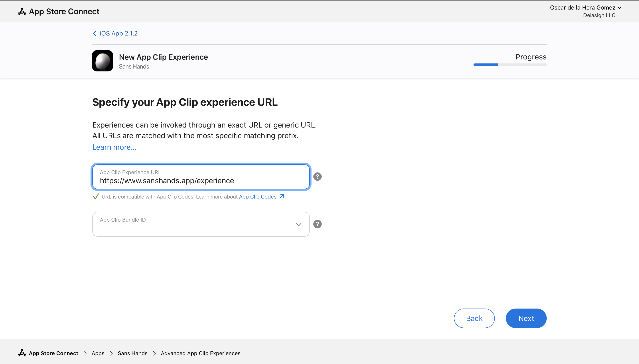Click the Advanced App Clip Experiences breadcrumb

pyautogui.click(x=201, y=353)
